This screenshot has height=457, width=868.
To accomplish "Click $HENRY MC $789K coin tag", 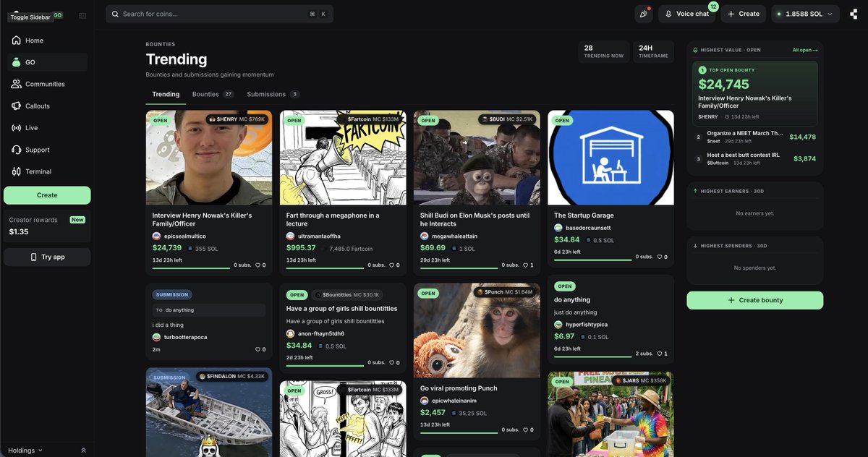I will pyautogui.click(x=237, y=119).
